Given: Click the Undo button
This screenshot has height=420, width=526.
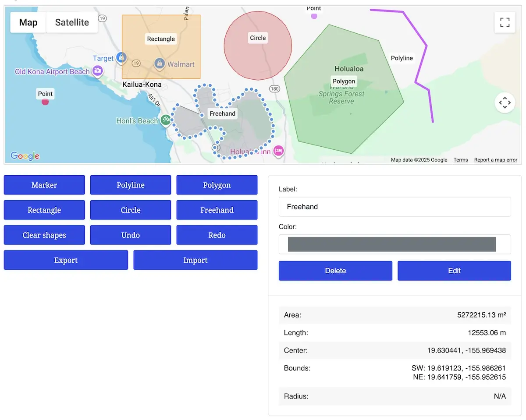Looking at the screenshot, I should [x=131, y=235].
